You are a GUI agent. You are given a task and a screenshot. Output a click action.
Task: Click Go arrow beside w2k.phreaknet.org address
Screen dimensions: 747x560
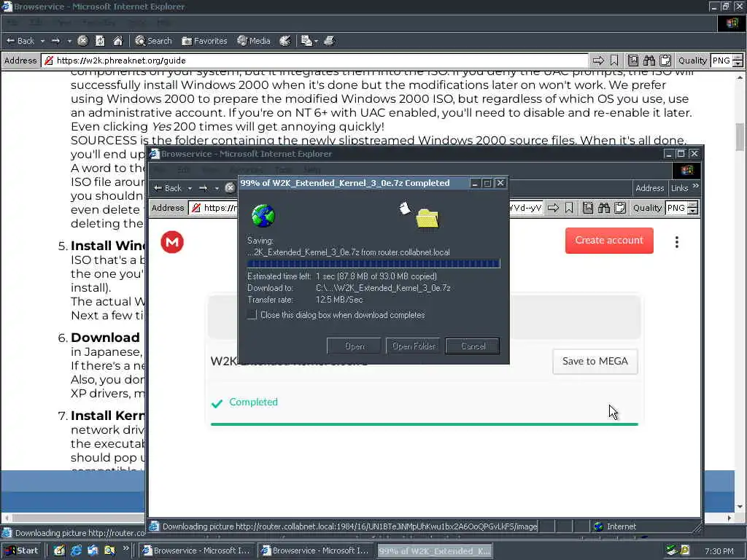[x=598, y=61]
